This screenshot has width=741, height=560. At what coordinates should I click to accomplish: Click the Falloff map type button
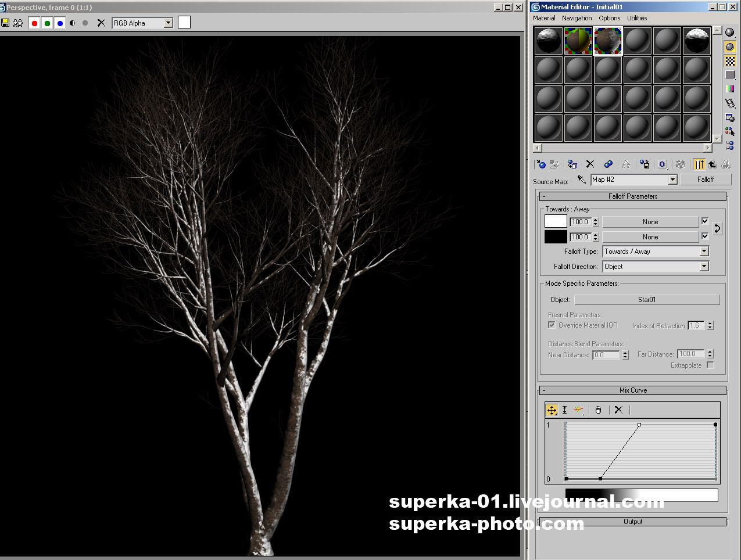pos(705,180)
